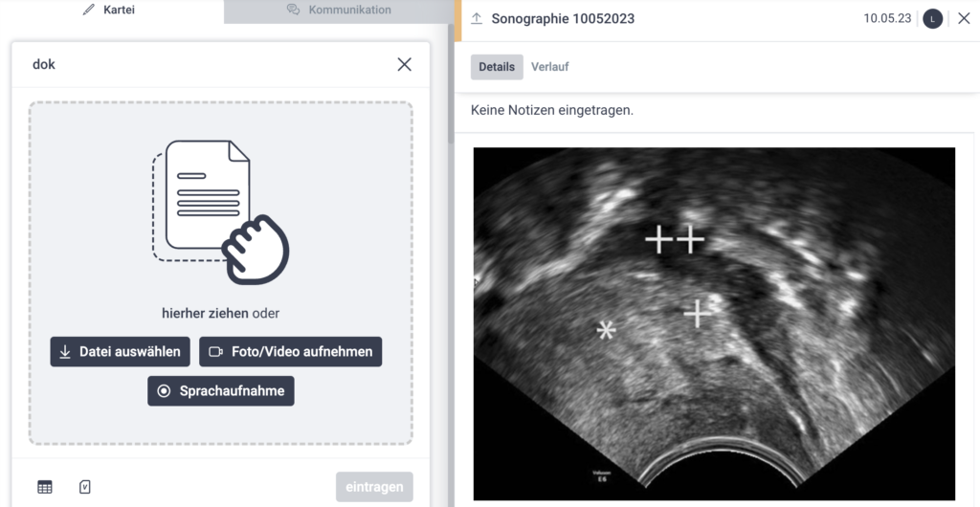Click the upload icon beside Sonographie 10052023
Image resolution: width=980 pixels, height=507 pixels.
tap(477, 19)
